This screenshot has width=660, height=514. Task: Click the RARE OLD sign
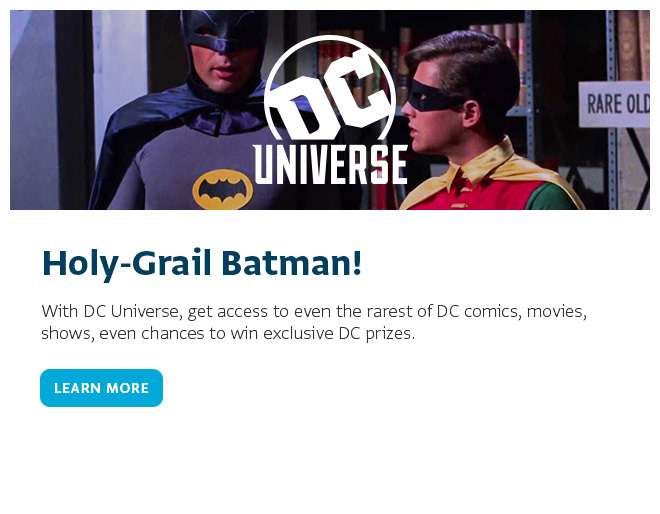click(x=615, y=103)
